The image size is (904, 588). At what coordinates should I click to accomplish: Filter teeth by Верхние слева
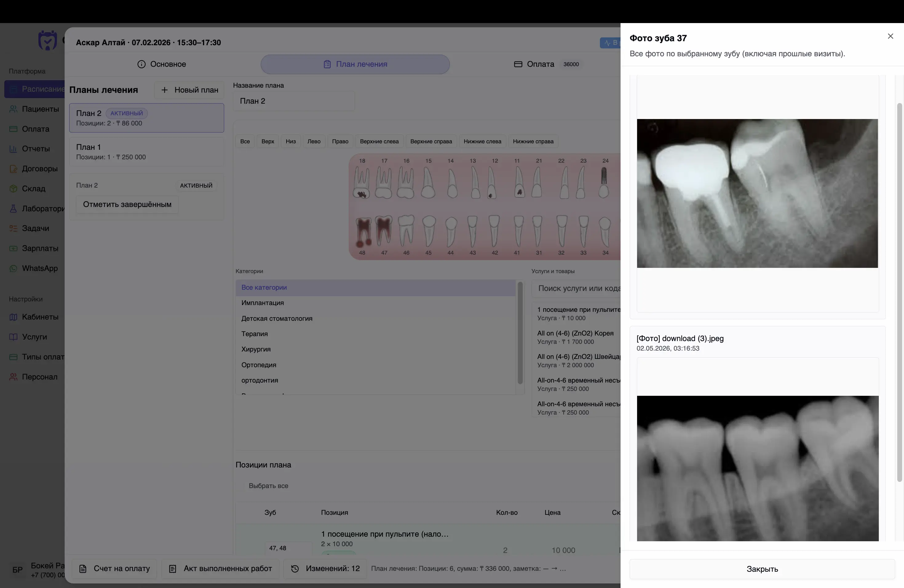click(x=379, y=141)
